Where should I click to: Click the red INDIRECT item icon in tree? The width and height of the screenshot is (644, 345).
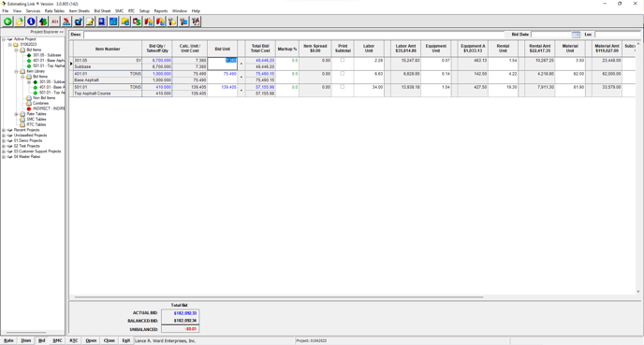click(x=29, y=108)
